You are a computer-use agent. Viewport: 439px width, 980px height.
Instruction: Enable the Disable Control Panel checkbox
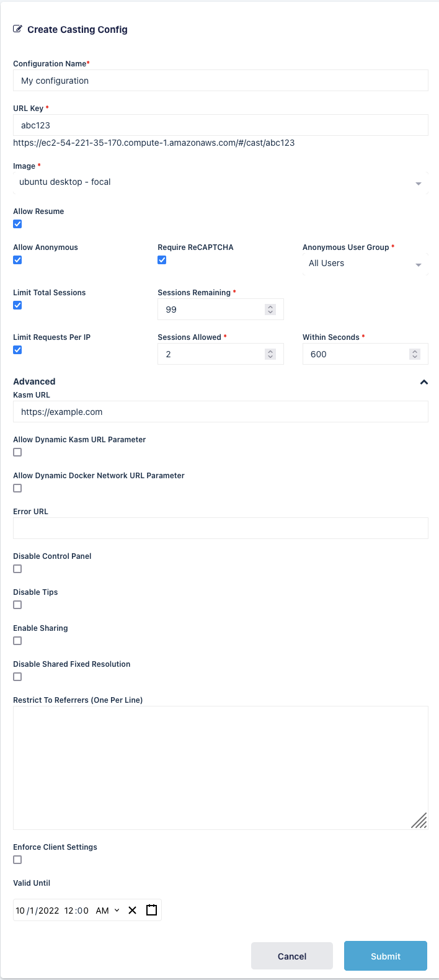pyautogui.click(x=17, y=569)
